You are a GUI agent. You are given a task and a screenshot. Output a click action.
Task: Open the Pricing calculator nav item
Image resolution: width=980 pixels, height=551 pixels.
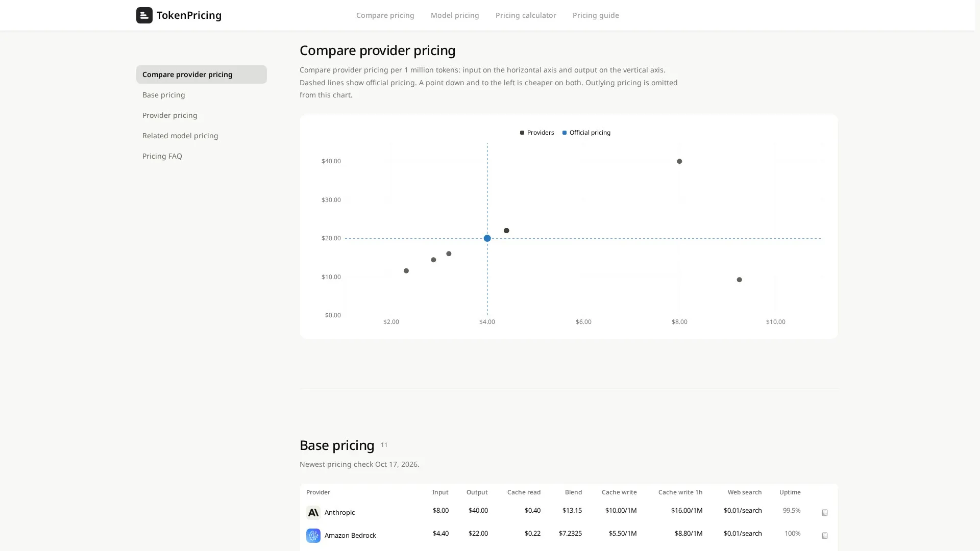click(x=526, y=15)
